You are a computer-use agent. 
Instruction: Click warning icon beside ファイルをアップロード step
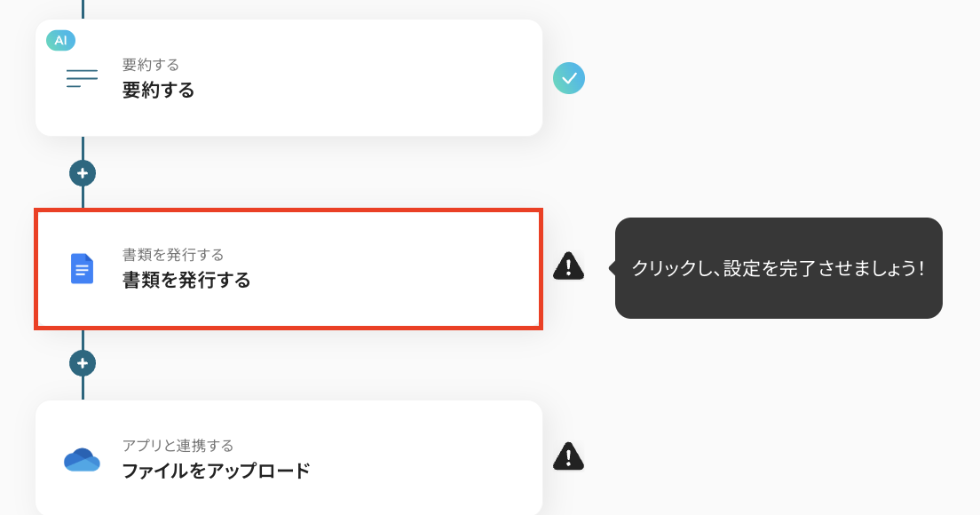click(568, 456)
